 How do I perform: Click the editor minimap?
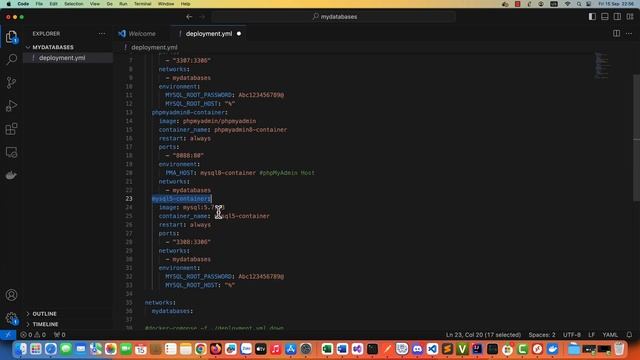[602, 65]
